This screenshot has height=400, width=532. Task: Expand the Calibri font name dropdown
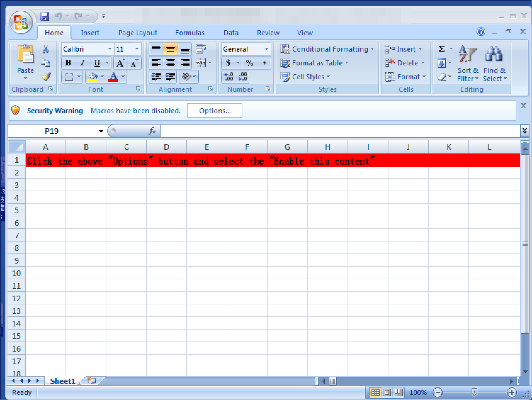110,49
